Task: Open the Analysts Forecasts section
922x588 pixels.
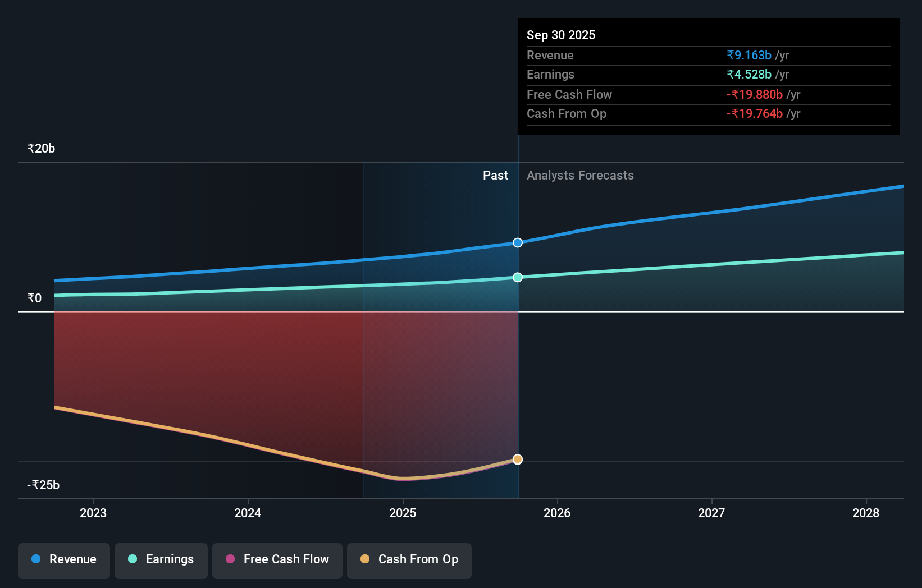Action: point(580,175)
